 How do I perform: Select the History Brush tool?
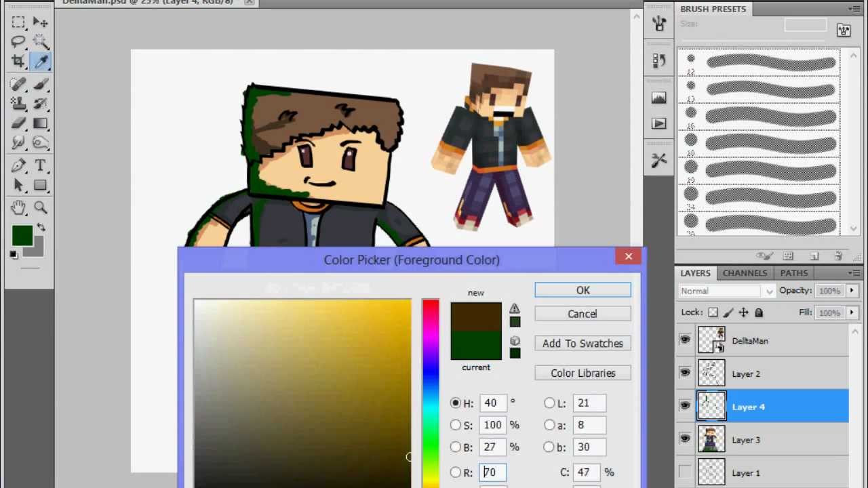tap(40, 104)
